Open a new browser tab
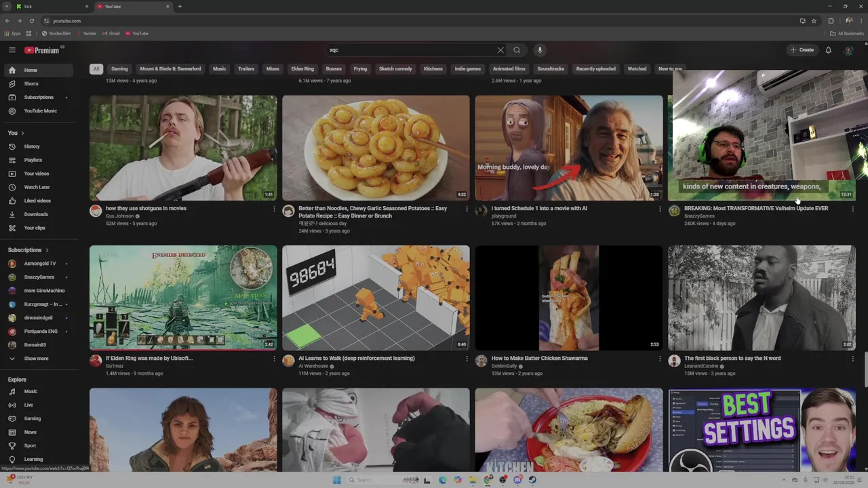 180,6
